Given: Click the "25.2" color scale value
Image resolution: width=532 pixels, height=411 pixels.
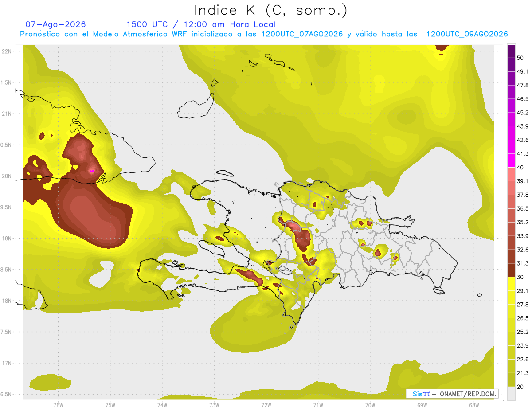Looking at the screenshot, I should click(x=523, y=332).
